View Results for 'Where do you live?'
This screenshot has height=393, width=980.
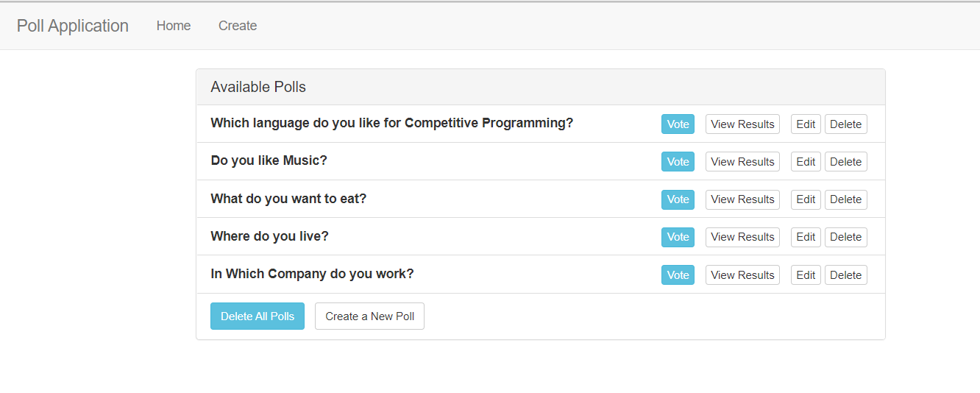pos(742,237)
